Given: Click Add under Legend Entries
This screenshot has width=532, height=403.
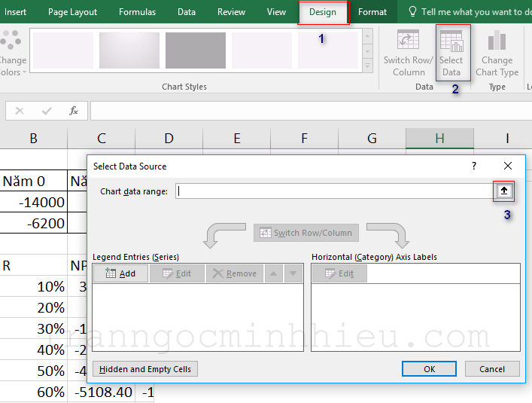Looking at the screenshot, I should pos(120,273).
